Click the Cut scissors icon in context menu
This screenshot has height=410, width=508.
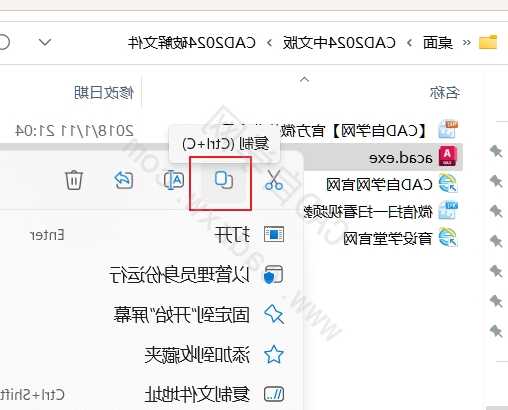point(274,180)
